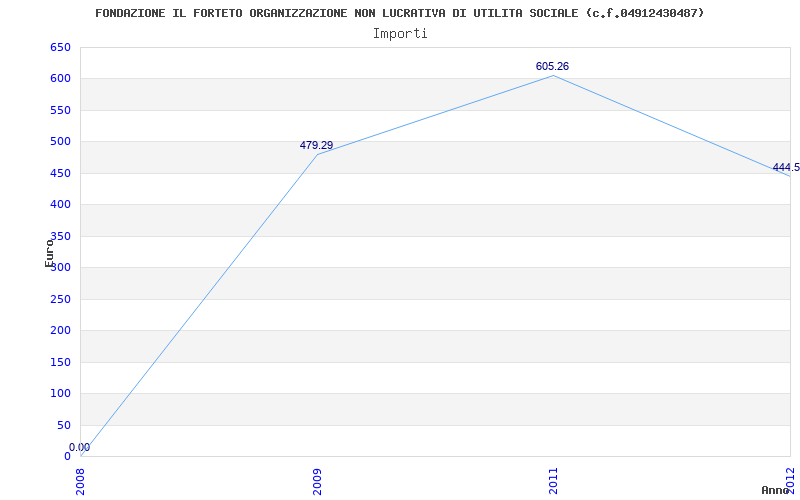800x500 pixels.
Task: Click the 300 y-axis tick label
Action: 60,267
